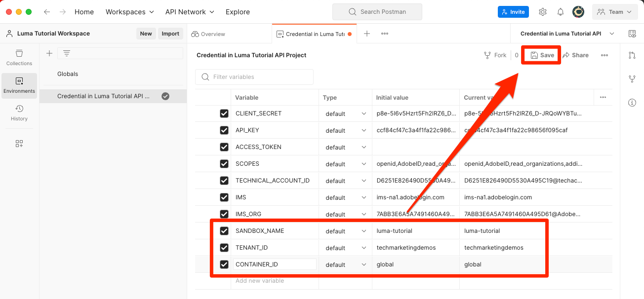Click the techmarketingdemos initial value cell
The height and width of the screenshot is (299, 644).
(x=416, y=248)
